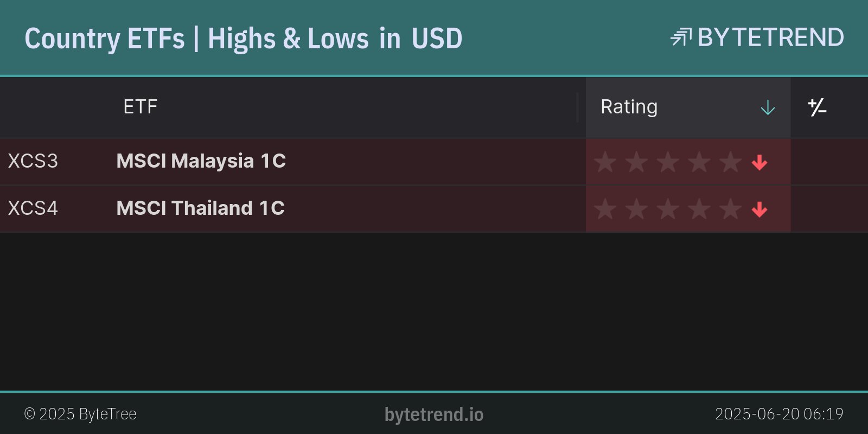Select the Rating column header label
This screenshot has height=434, width=868.
point(629,107)
